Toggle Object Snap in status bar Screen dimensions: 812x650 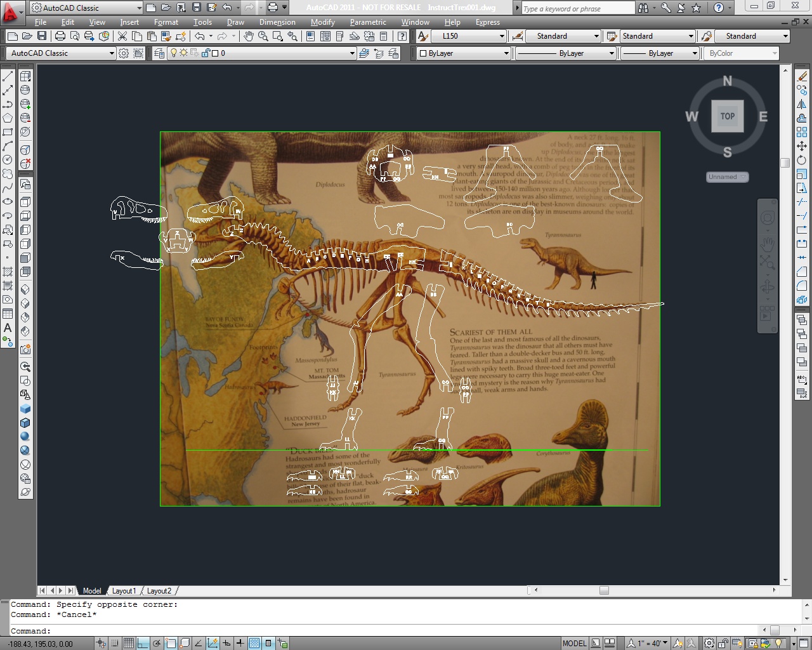[x=171, y=643]
